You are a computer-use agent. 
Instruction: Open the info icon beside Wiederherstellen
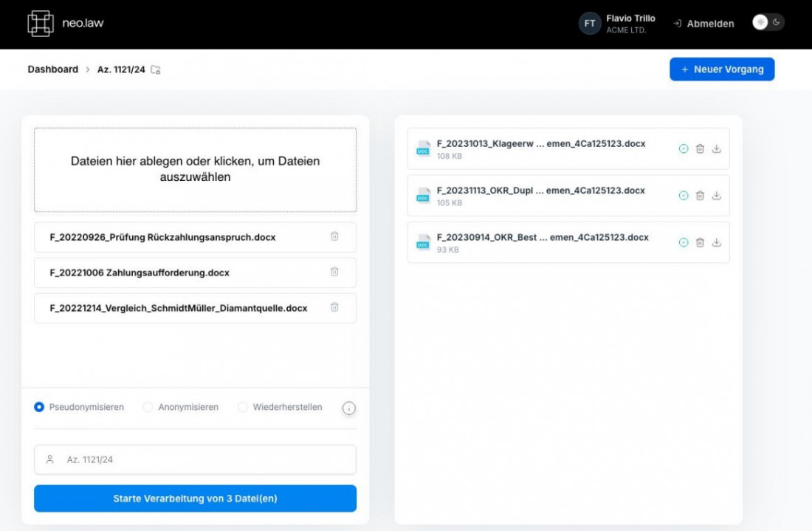click(349, 408)
